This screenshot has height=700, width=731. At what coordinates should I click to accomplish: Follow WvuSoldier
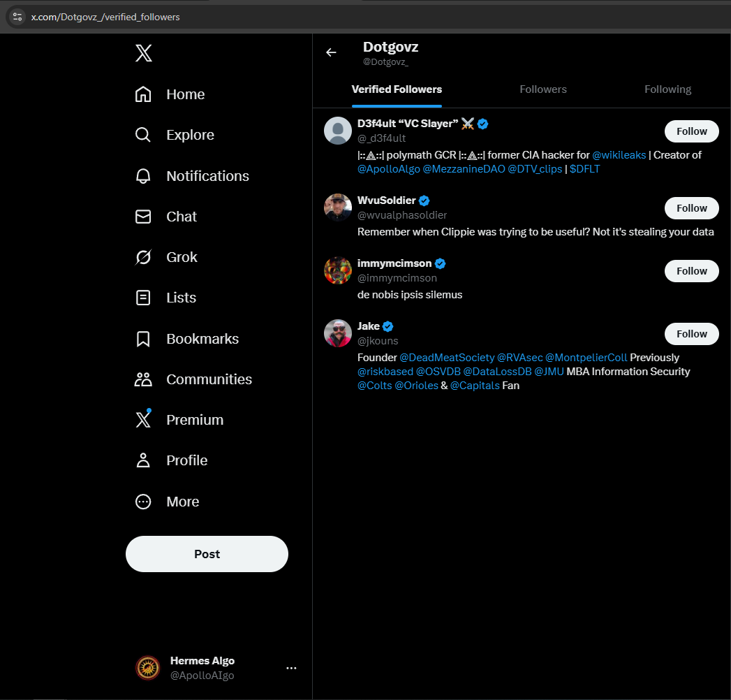click(691, 207)
